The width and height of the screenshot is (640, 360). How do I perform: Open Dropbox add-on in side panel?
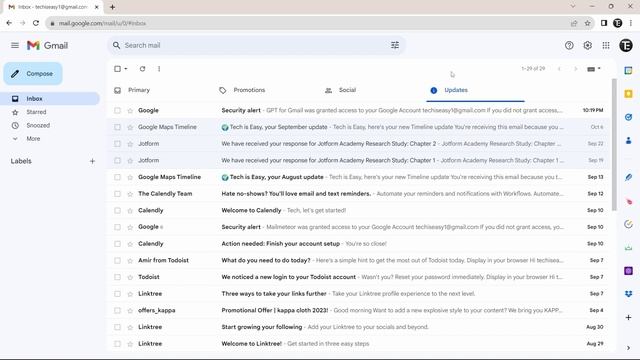pyautogui.click(x=628, y=293)
